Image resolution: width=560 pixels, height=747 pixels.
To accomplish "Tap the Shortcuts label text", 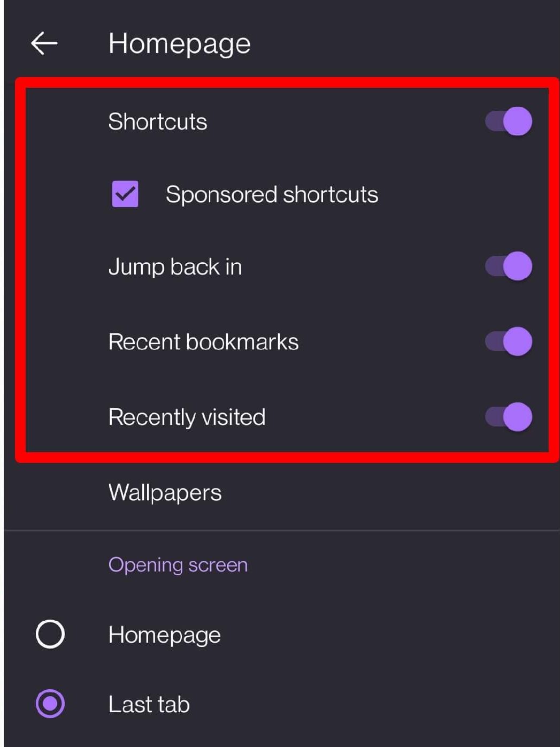I will 158,121.
